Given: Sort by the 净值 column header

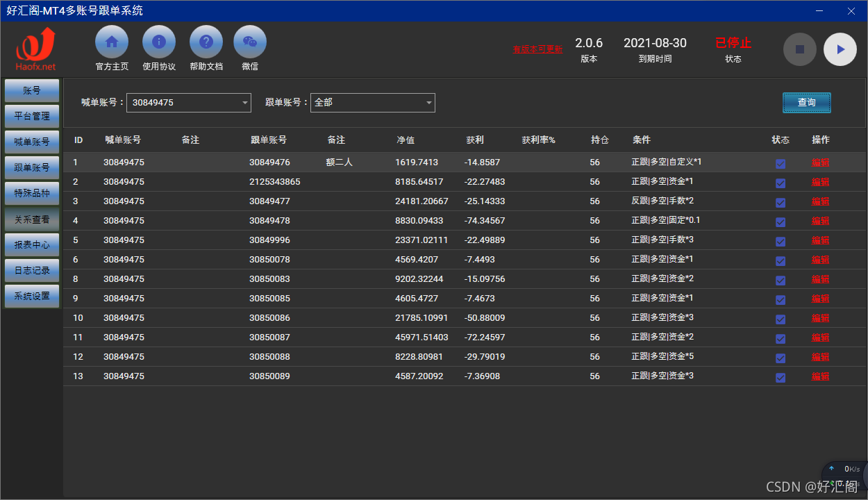Looking at the screenshot, I should 406,140.
